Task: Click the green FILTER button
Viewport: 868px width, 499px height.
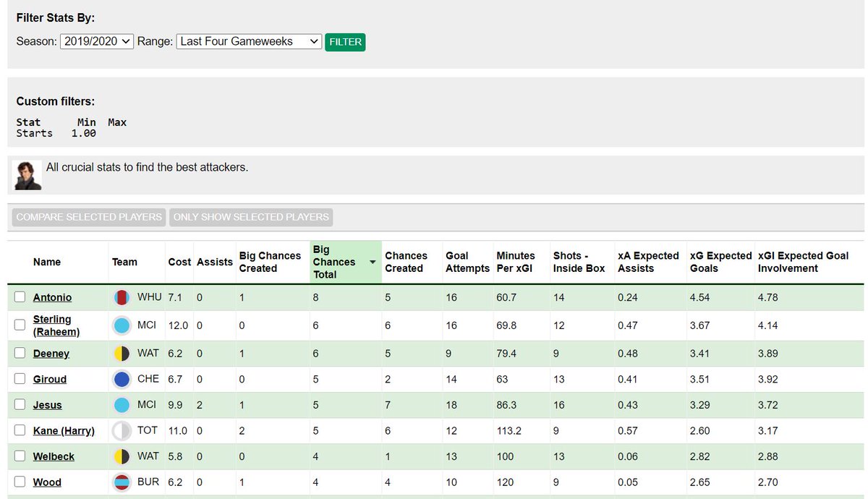Action: 345,42
